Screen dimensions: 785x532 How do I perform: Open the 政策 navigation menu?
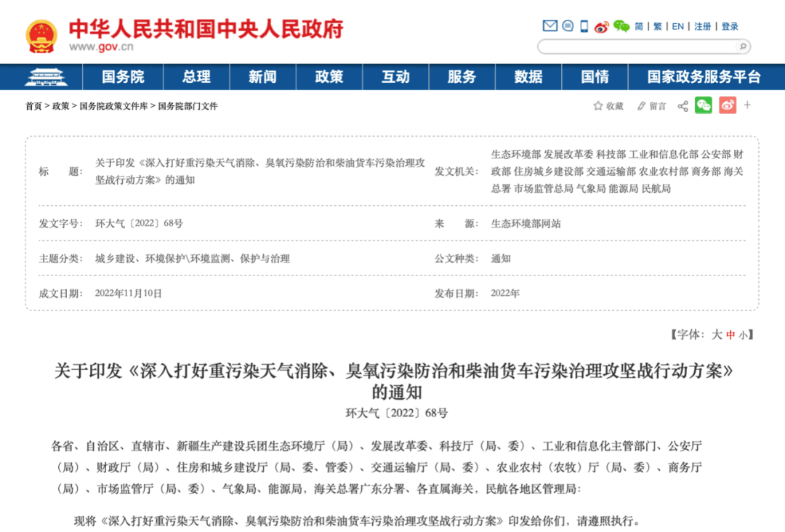[x=329, y=77]
